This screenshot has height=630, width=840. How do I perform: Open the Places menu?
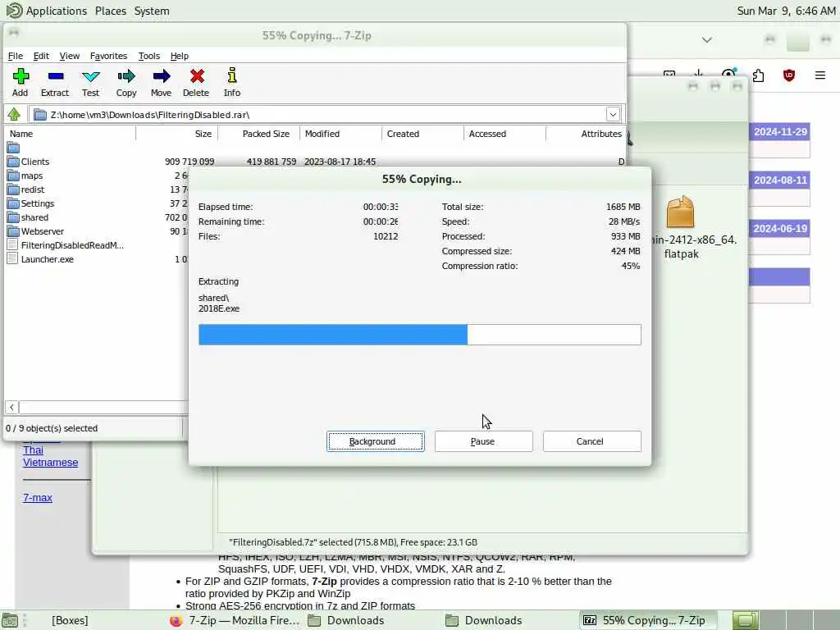(111, 11)
